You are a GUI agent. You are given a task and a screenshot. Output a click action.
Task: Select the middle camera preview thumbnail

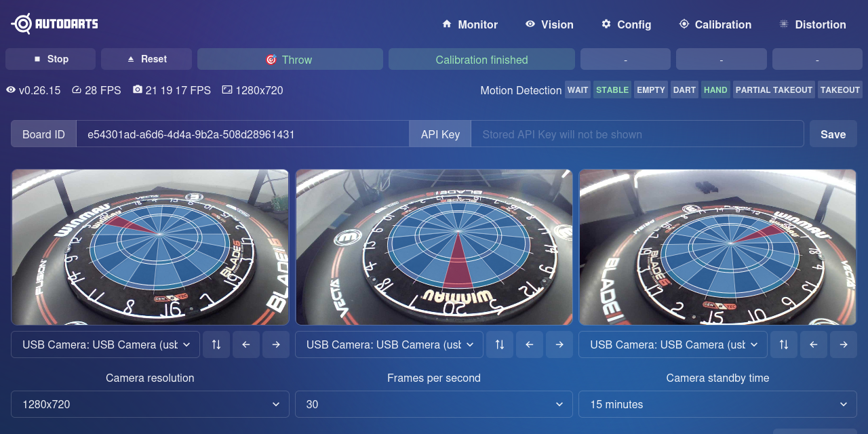[x=434, y=247]
